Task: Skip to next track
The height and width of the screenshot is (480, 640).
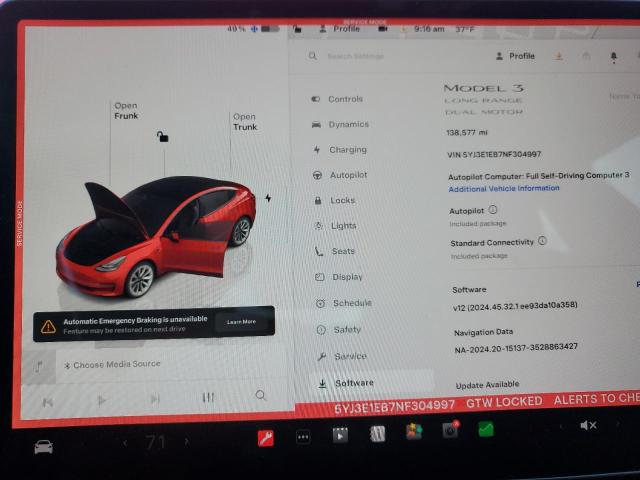Action: coord(155,398)
